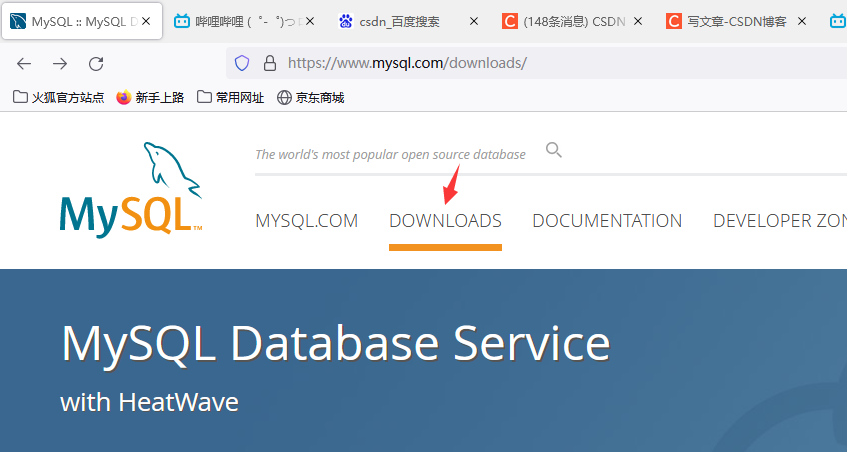Close the (148条消息) CSDN tab
The image size is (847, 452).
click(638, 22)
